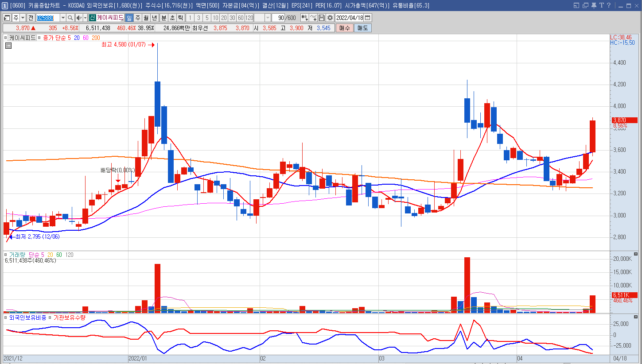Toggle the 종가 단순 moving average marker
Viewport: 642px width, 364px height.
point(39,38)
